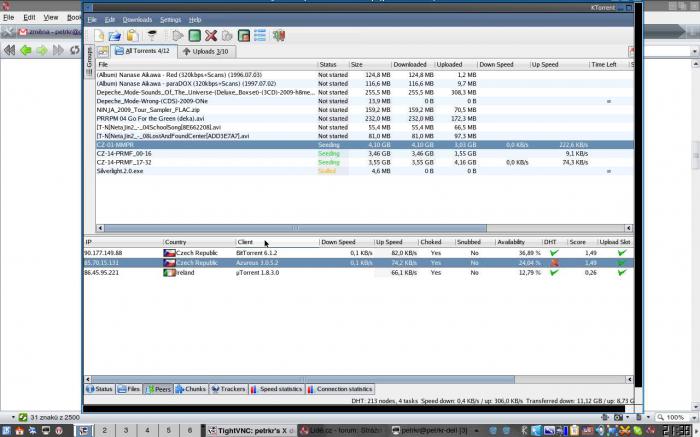Click the rightmost KTorrent toolbar icon

coord(279,36)
